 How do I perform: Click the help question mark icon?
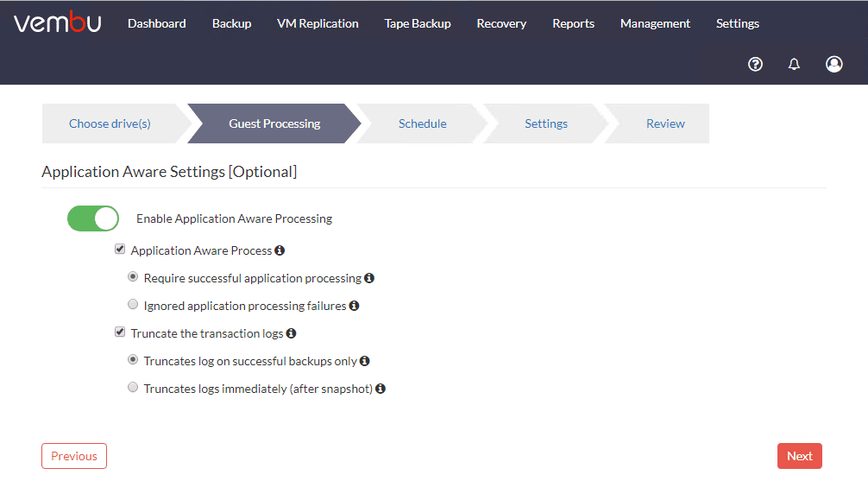coord(755,64)
